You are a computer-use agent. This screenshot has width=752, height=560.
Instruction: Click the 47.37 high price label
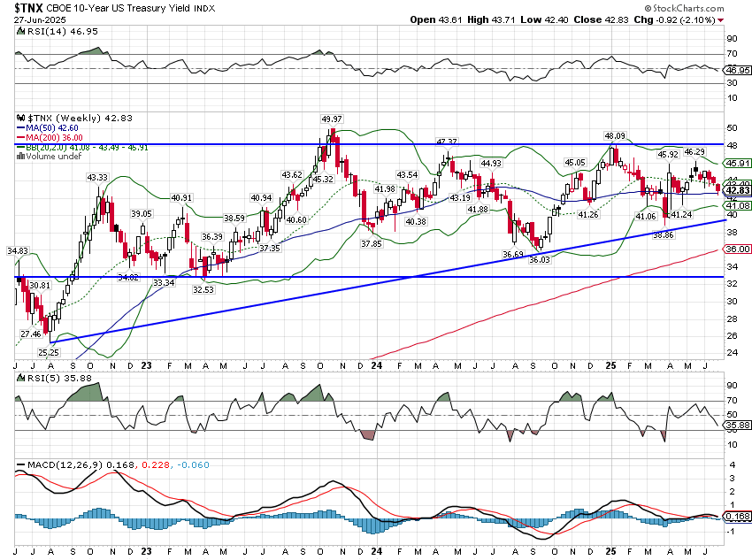447,142
